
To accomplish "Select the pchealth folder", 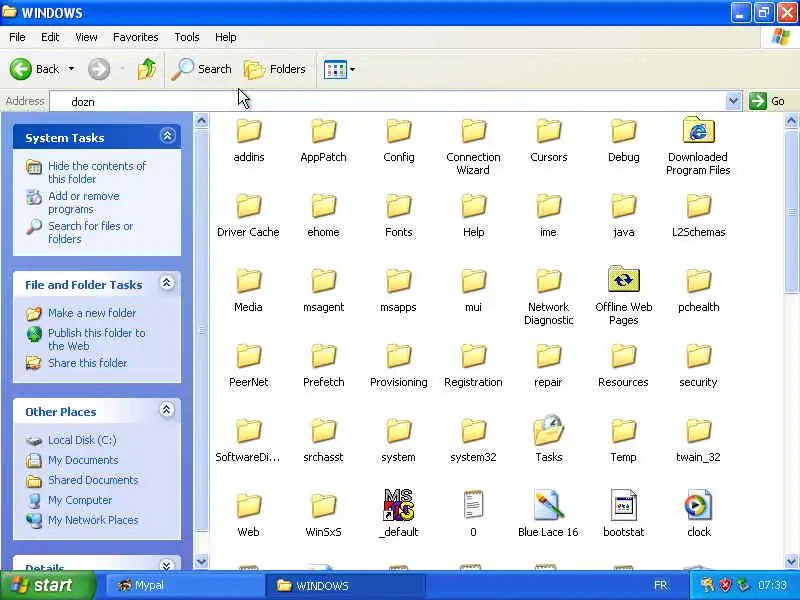I will coord(698,291).
